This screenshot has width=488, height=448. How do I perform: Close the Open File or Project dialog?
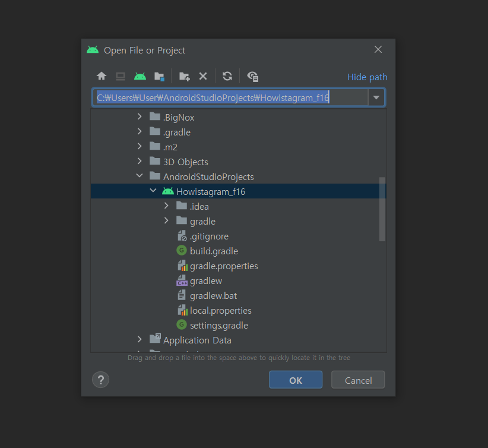pos(378,49)
